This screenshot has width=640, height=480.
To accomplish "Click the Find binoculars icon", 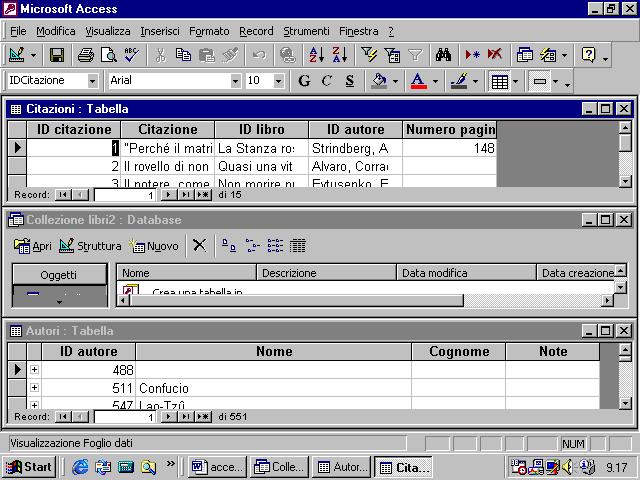I will pos(443,55).
